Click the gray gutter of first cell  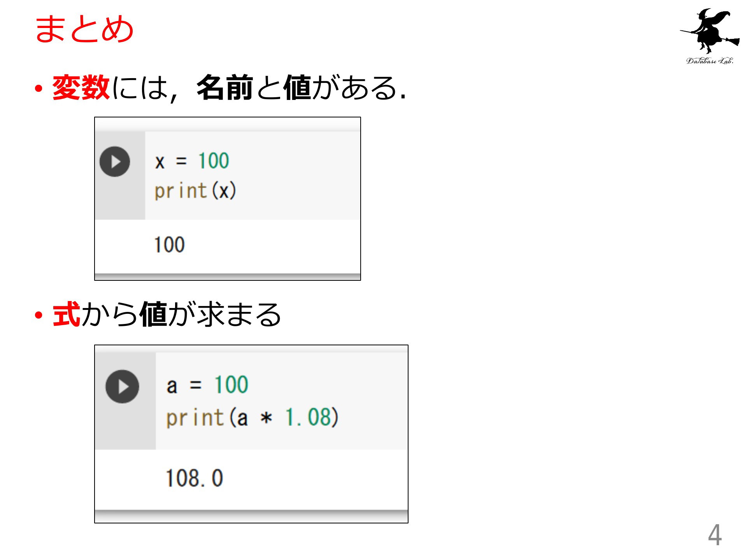pos(120,175)
